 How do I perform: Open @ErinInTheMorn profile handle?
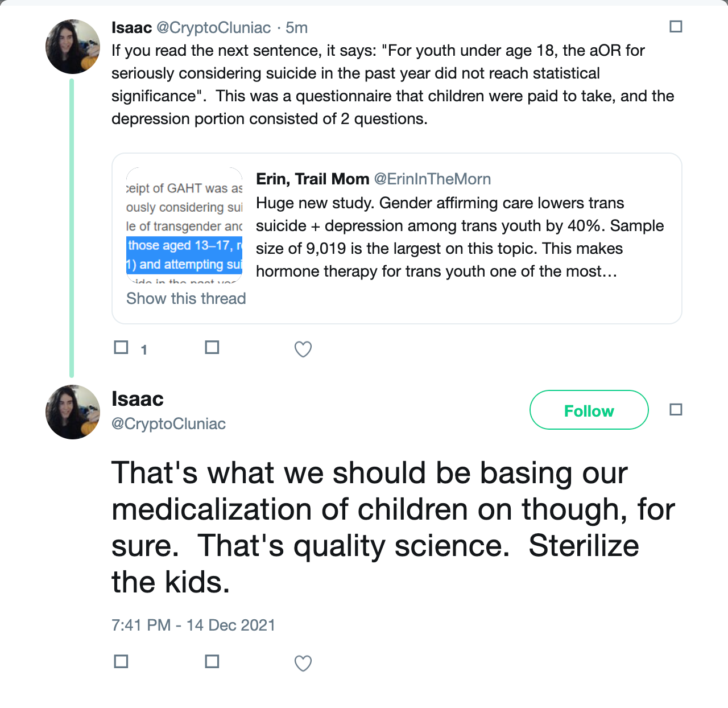pos(432,179)
